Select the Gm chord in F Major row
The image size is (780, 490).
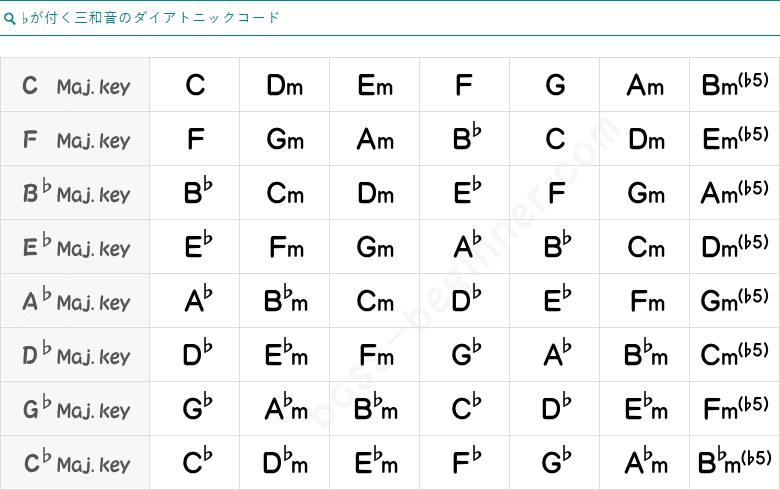(x=285, y=139)
